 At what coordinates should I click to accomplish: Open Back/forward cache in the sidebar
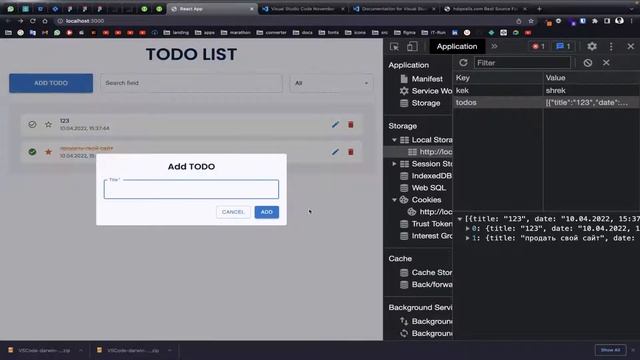[426, 284]
